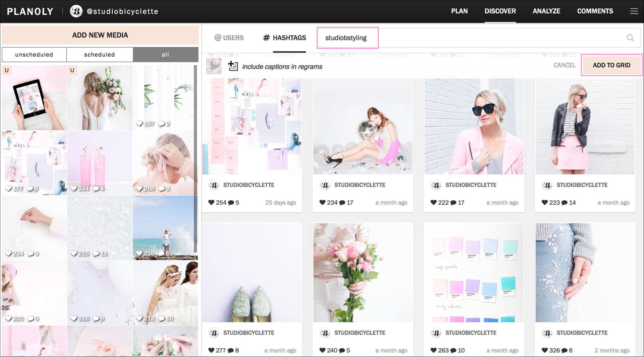The image size is (644, 357).
Task: Click the search magnifier icon
Action: 630,38
